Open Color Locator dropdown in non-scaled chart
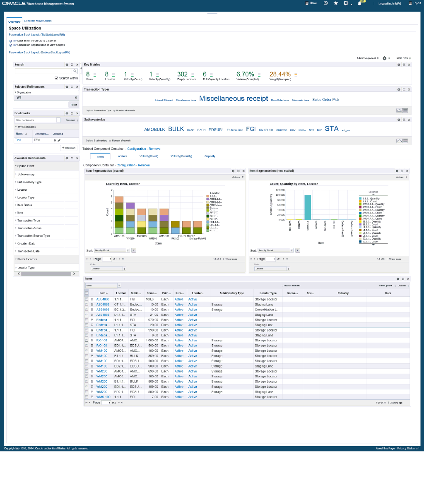The image size is (424, 504). pos(272,269)
